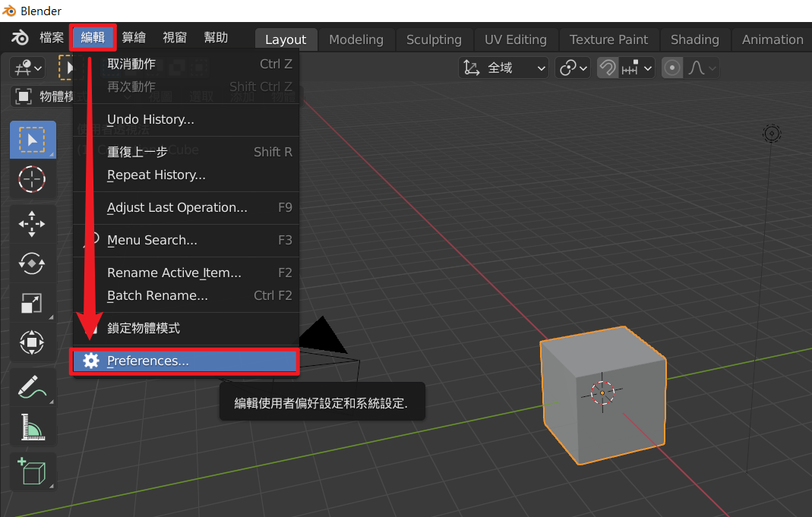The width and height of the screenshot is (812, 517).
Task: Activate the 3D Cursor tool
Action: click(32, 179)
